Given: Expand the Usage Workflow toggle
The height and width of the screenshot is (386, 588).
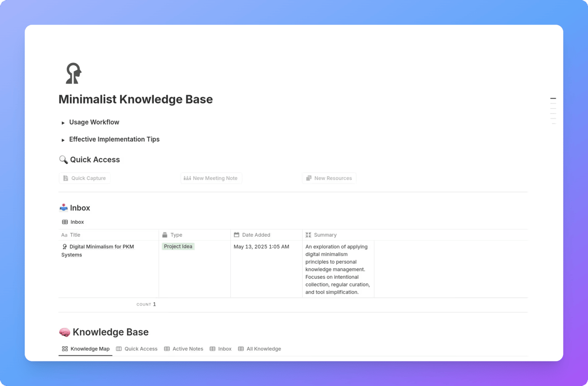Looking at the screenshot, I should pos(63,123).
